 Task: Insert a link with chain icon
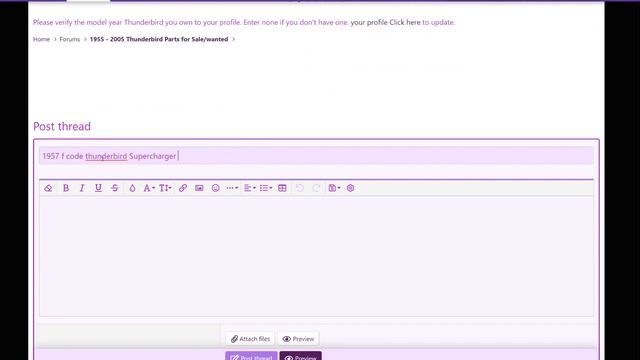[183, 188]
